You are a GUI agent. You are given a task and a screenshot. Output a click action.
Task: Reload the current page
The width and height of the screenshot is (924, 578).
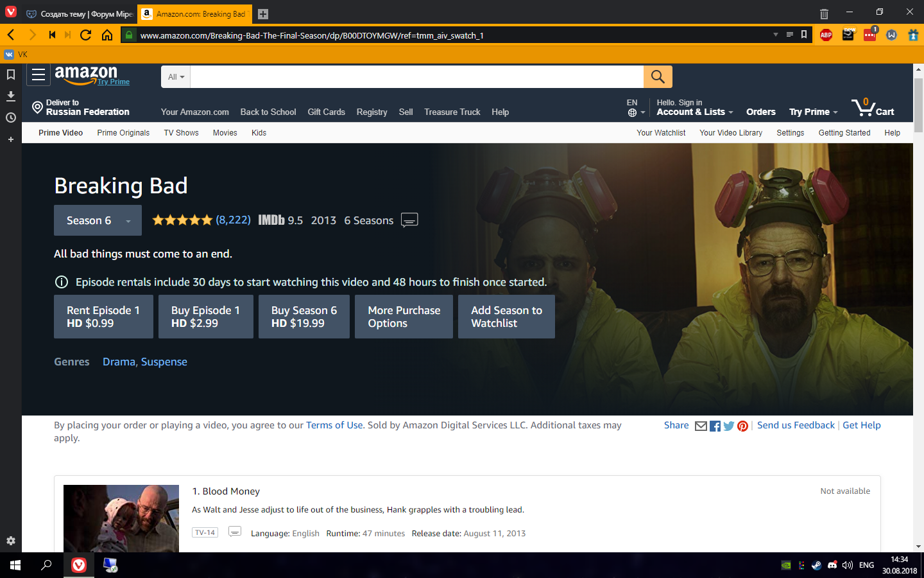click(x=86, y=35)
